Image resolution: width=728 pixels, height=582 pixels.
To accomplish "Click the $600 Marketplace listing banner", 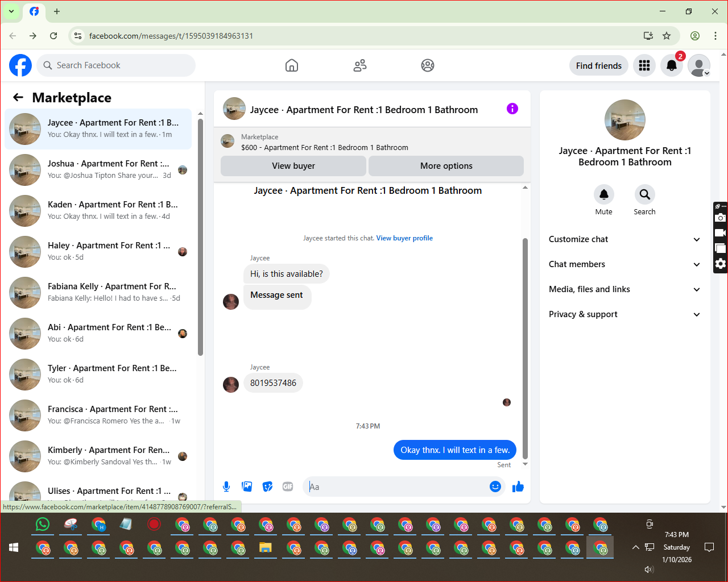I will (372, 142).
